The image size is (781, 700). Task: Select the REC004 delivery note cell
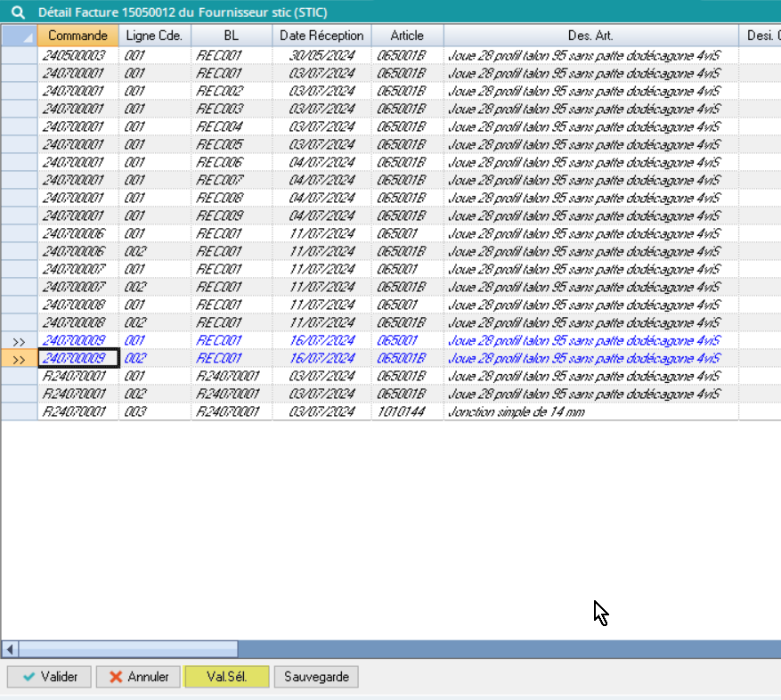(x=231, y=126)
